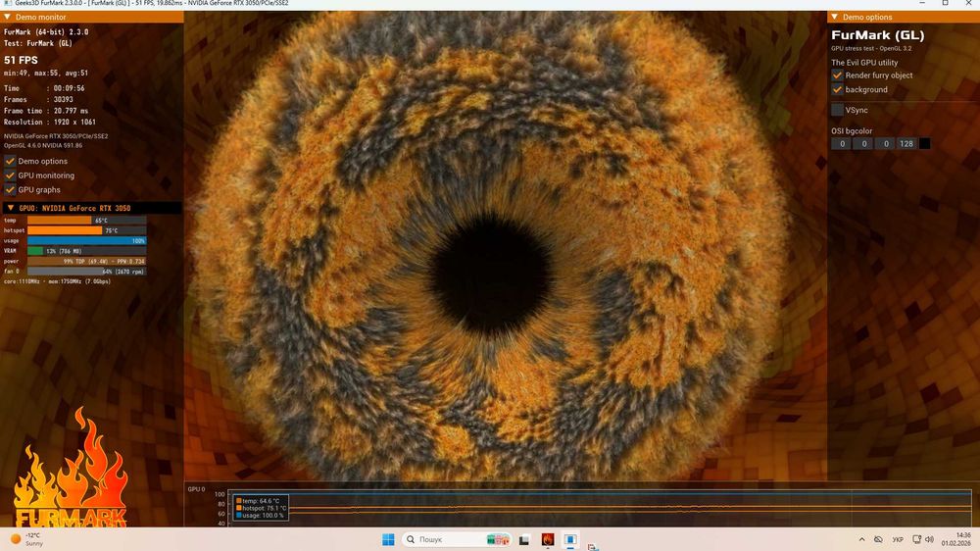Click the core and mem clock line
Image resolution: width=980 pixels, height=551 pixels.
[57, 281]
